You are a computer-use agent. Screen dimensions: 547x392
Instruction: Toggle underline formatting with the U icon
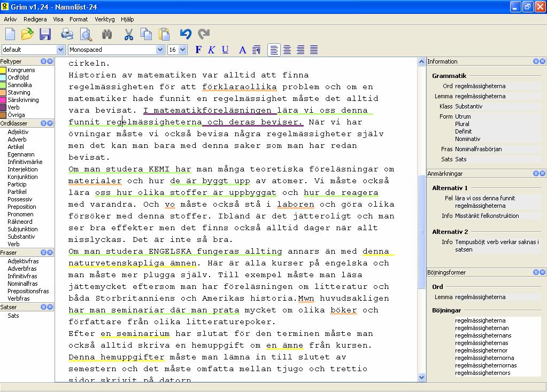point(225,50)
